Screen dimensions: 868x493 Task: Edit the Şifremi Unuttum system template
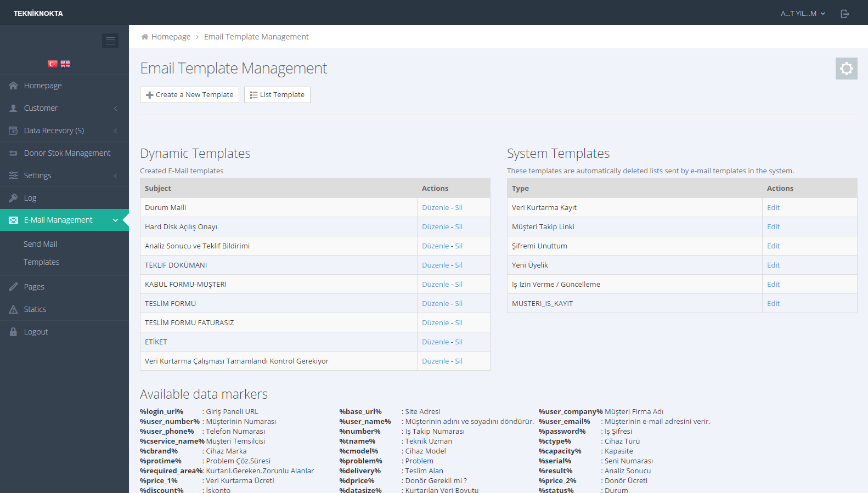click(x=773, y=246)
